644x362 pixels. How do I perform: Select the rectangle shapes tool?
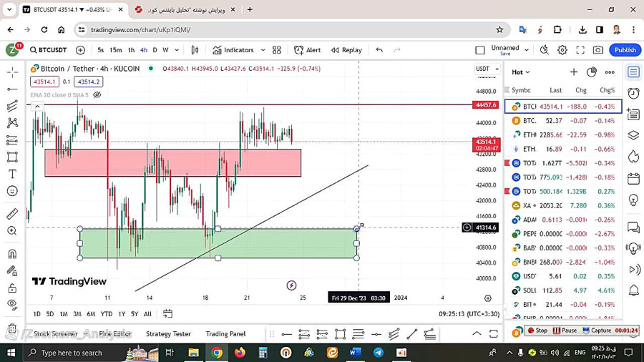(12, 157)
